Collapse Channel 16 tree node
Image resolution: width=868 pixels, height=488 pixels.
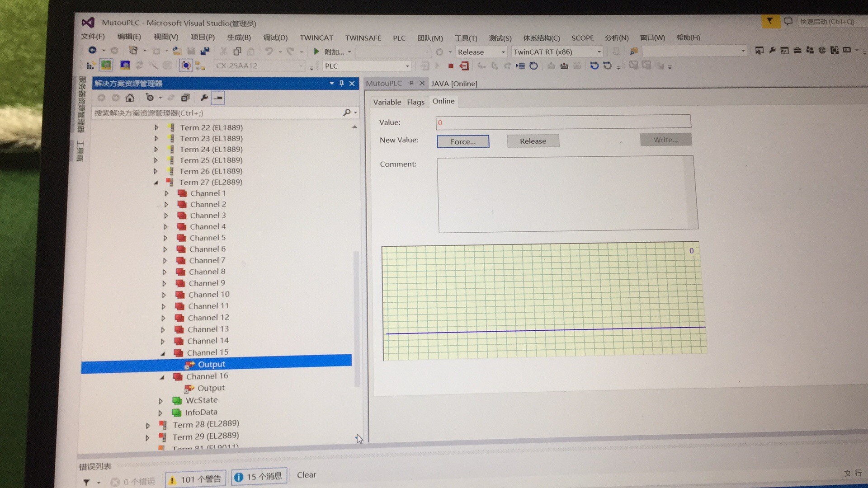click(162, 377)
